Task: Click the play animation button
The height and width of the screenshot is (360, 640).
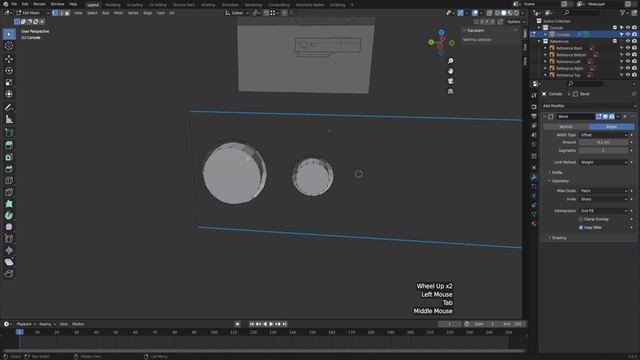Action: pyautogui.click(x=271, y=324)
